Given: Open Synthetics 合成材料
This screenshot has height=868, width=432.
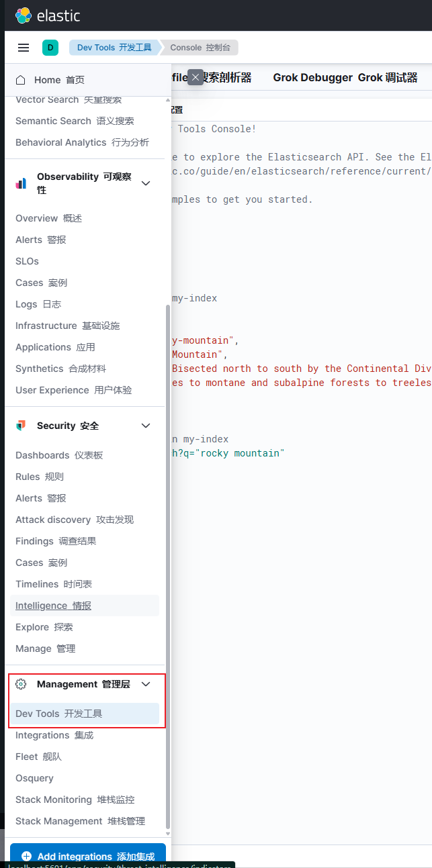Looking at the screenshot, I should click(61, 369).
